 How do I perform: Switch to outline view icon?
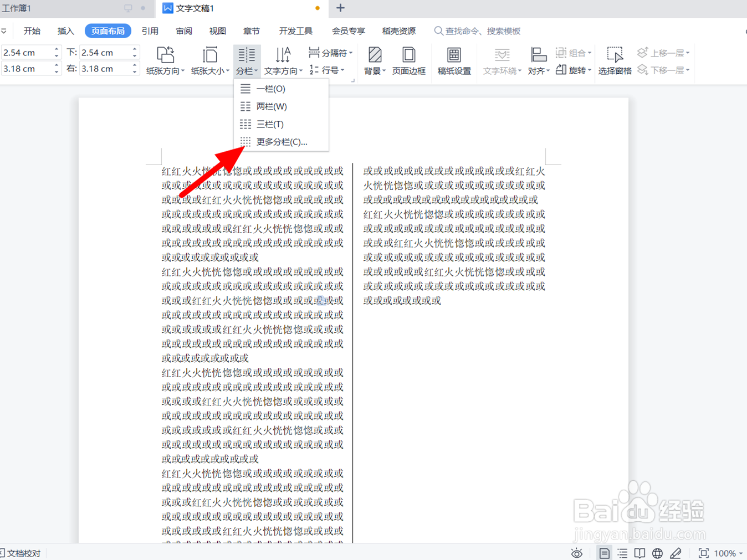click(622, 553)
